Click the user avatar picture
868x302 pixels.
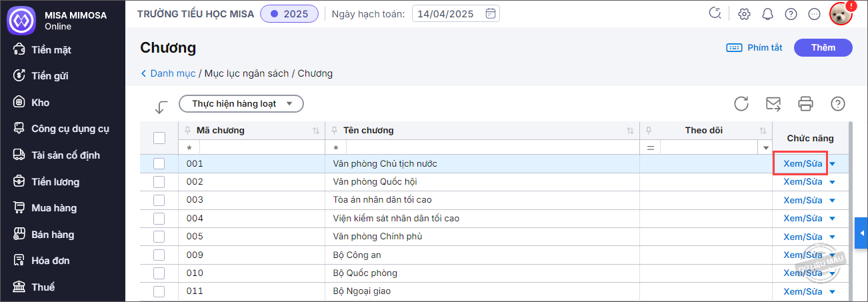pyautogui.click(x=841, y=14)
